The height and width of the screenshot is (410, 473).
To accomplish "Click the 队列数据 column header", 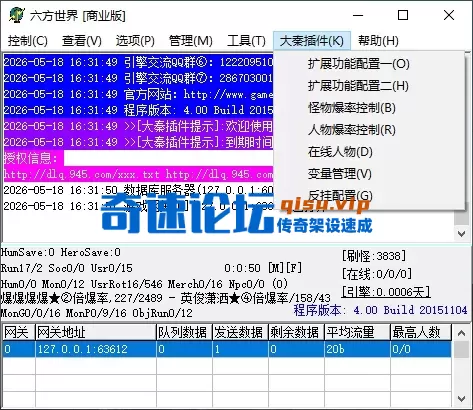I will (x=184, y=332).
